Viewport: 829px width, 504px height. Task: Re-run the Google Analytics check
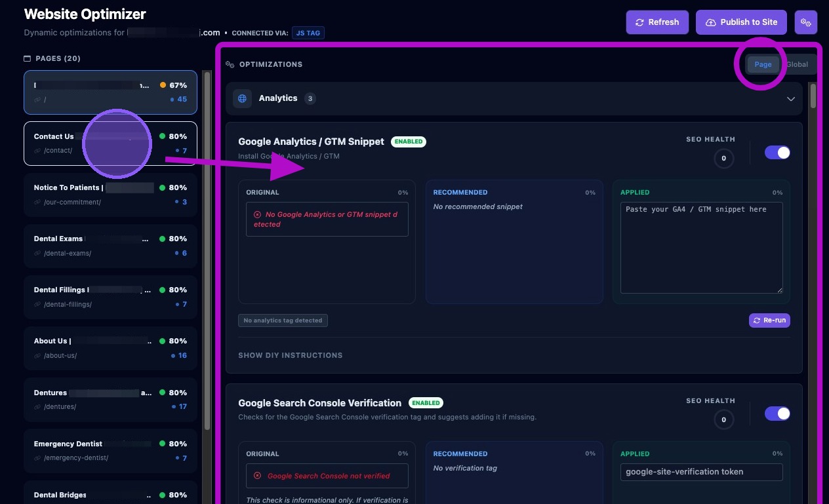pos(769,320)
